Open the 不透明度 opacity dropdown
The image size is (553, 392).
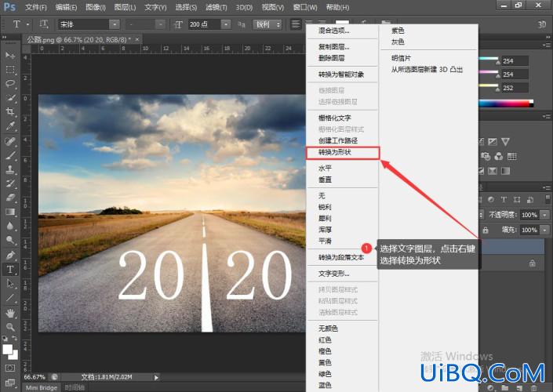(x=545, y=215)
